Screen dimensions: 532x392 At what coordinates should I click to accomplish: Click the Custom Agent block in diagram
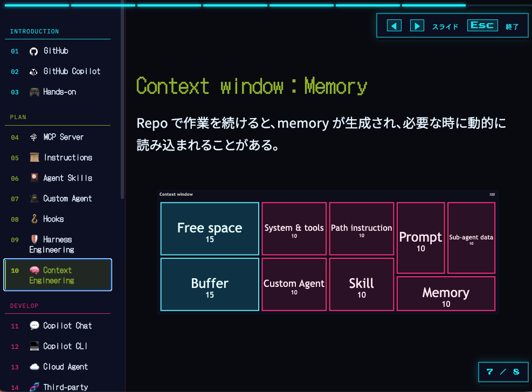294,284
